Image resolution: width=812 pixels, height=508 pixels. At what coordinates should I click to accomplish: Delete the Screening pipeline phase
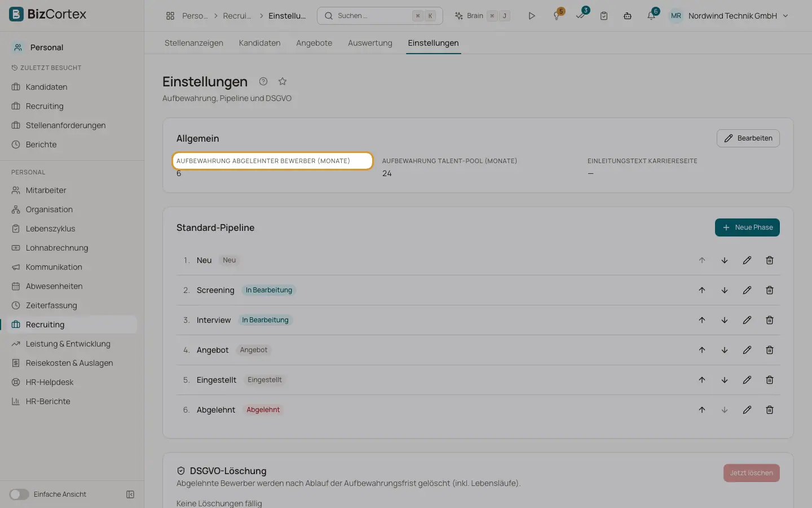(x=770, y=290)
